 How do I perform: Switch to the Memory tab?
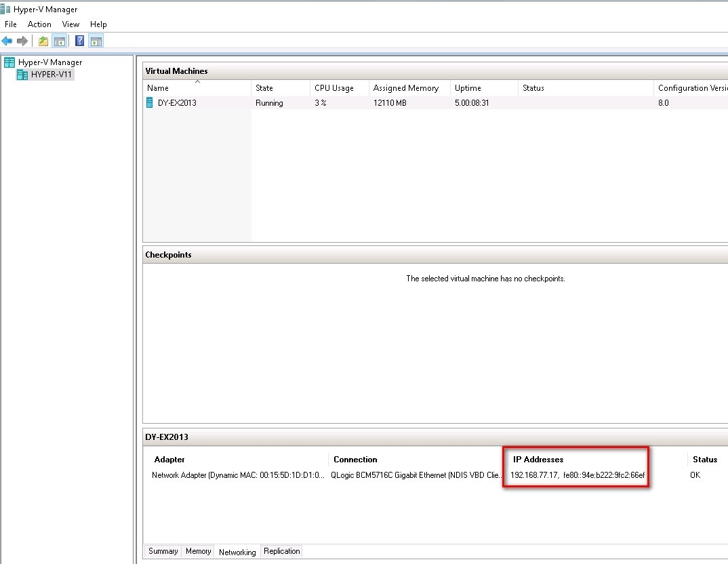(198, 552)
